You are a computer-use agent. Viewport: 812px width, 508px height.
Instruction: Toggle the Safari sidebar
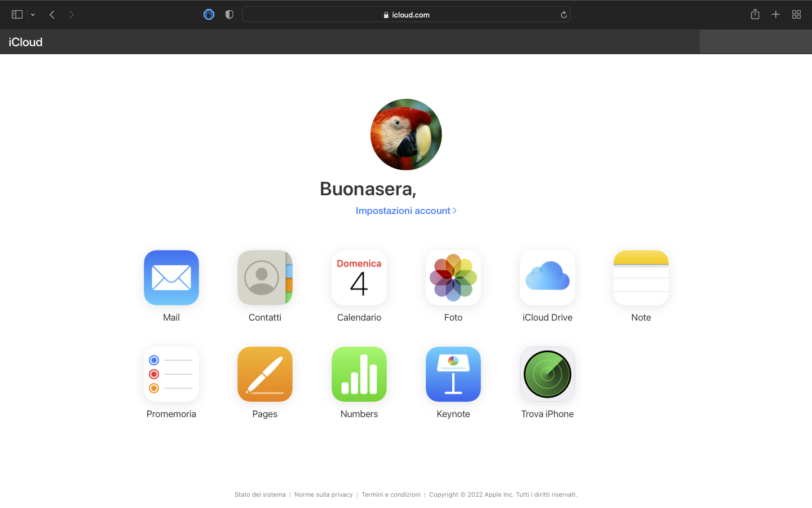pyautogui.click(x=17, y=14)
